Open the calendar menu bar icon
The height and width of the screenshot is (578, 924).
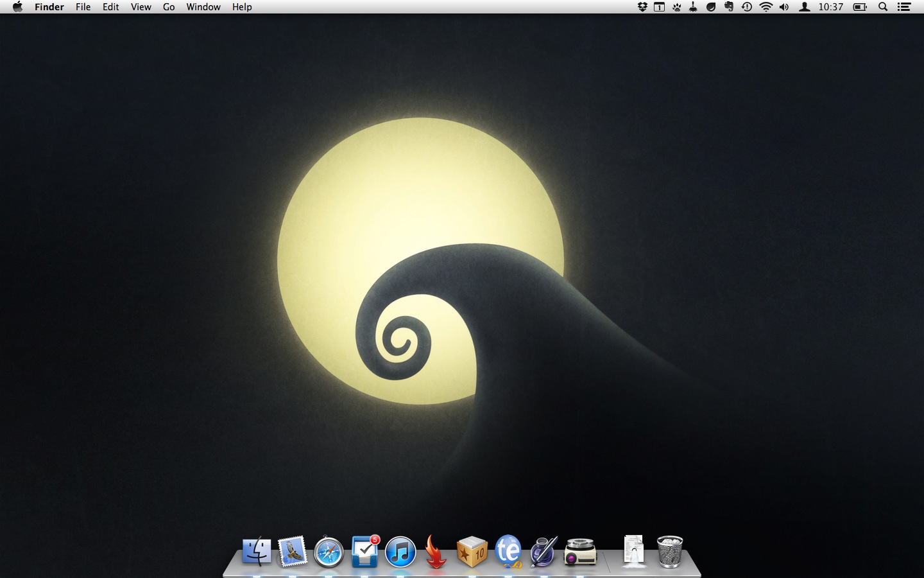(x=659, y=7)
